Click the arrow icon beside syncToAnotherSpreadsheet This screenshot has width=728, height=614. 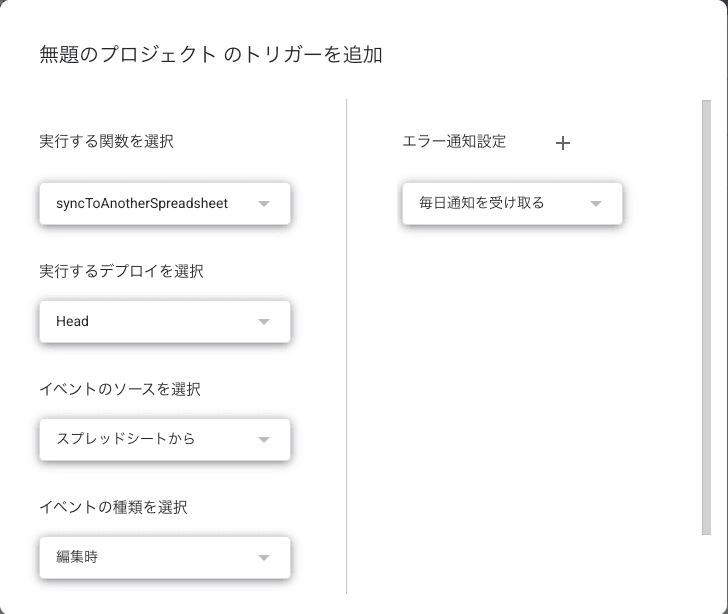coord(264,204)
